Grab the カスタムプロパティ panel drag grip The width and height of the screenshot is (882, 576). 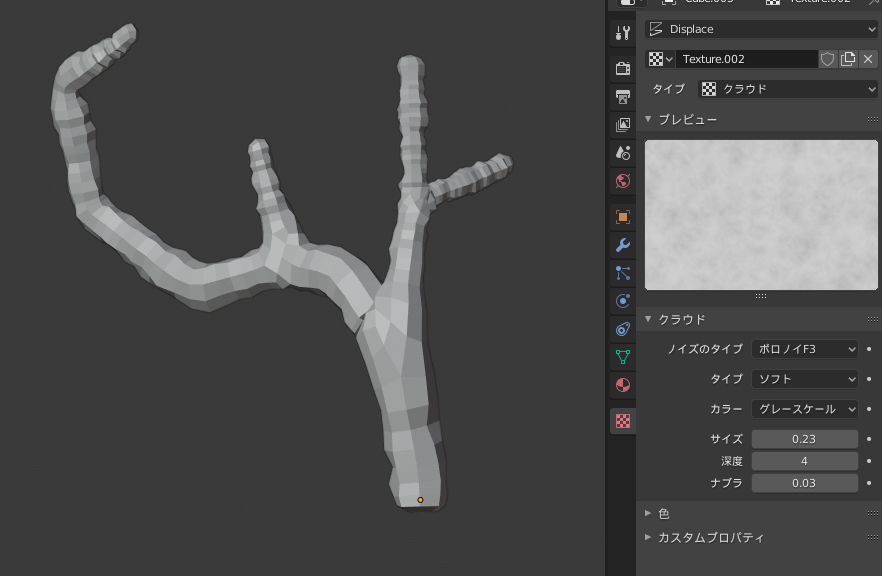(872, 538)
